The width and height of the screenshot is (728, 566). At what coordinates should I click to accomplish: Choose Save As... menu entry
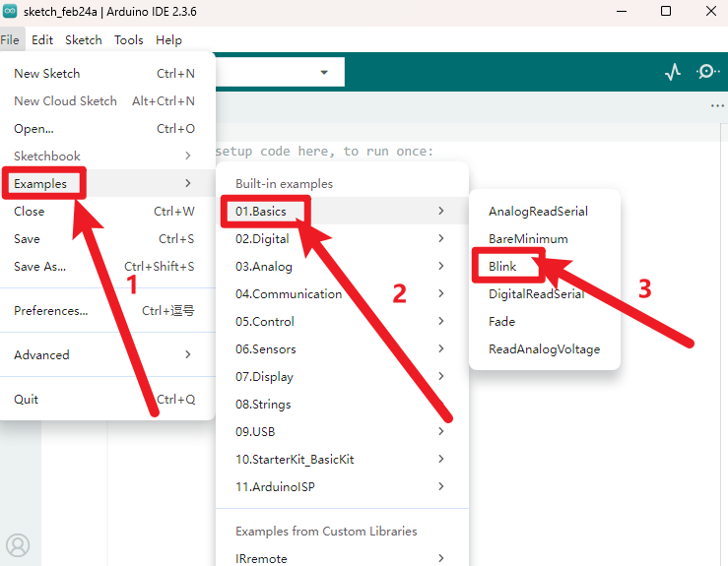[x=107, y=267]
